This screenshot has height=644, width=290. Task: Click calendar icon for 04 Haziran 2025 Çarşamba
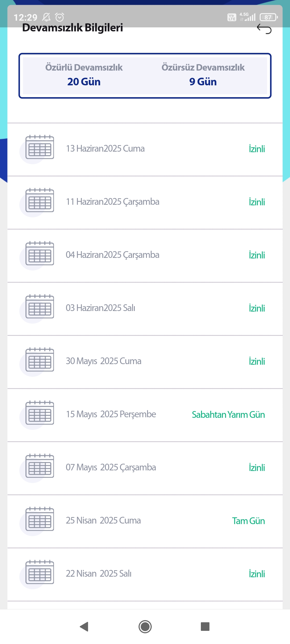40,253
